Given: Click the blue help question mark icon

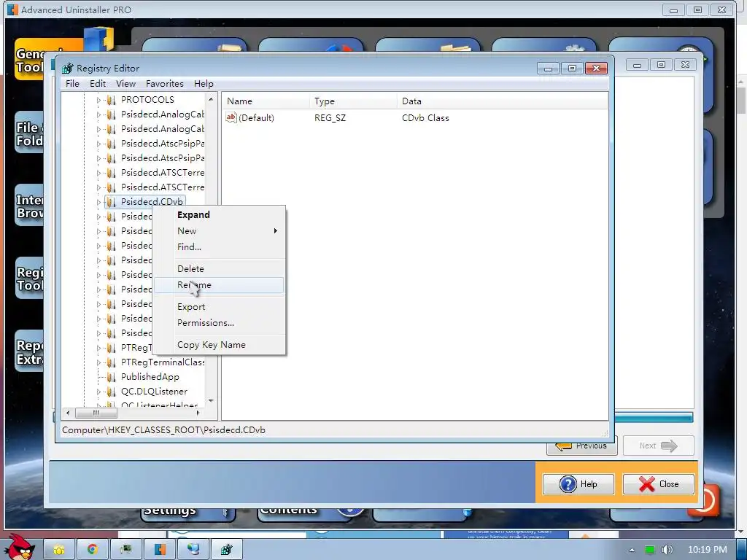Looking at the screenshot, I should 568,484.
